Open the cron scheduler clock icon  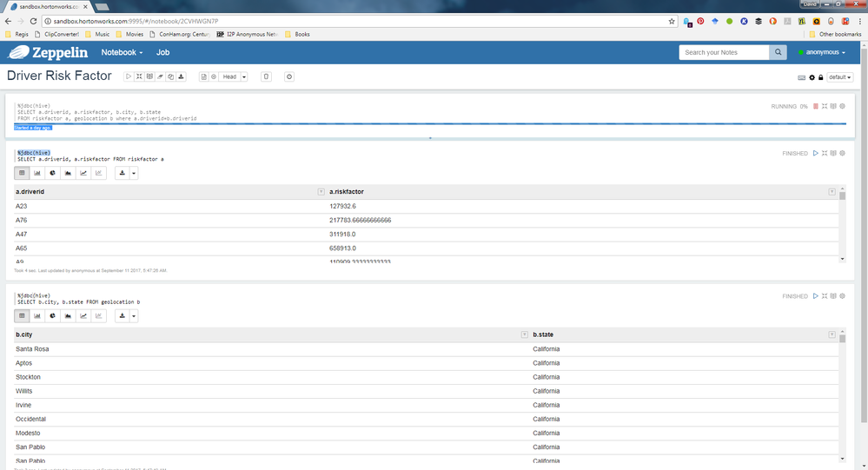click(289, 77)
